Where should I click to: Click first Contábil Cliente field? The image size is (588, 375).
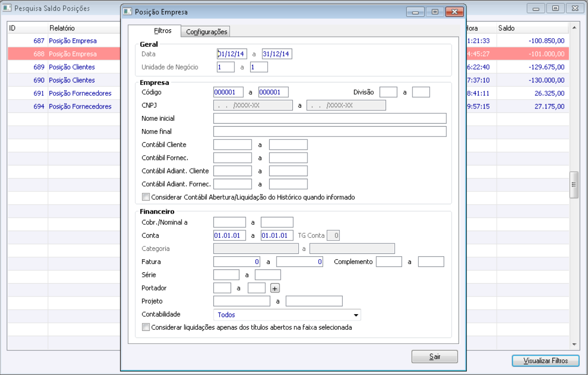click(232, 145)
